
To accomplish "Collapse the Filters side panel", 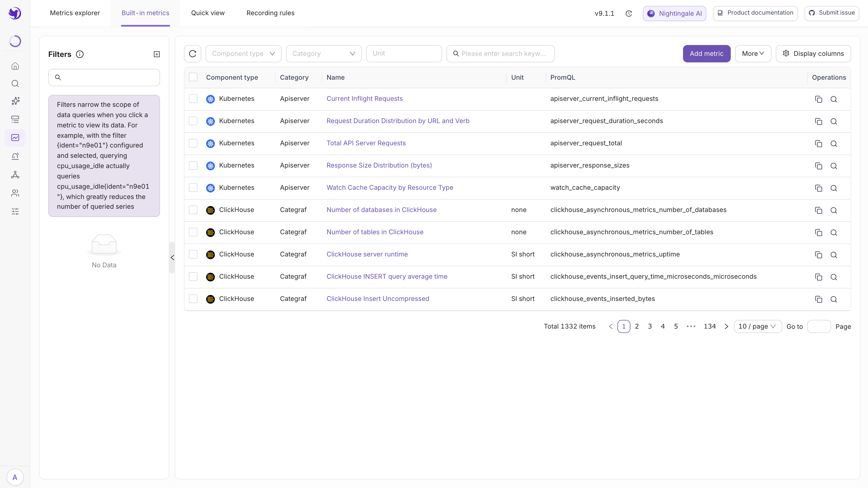I will click(172, 258).
